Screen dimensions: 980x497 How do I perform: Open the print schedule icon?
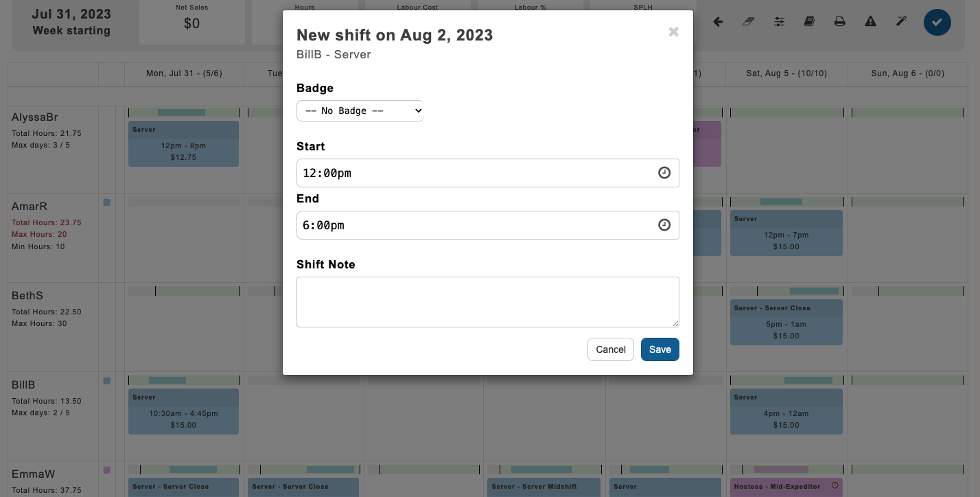click(x=839, y=21)
